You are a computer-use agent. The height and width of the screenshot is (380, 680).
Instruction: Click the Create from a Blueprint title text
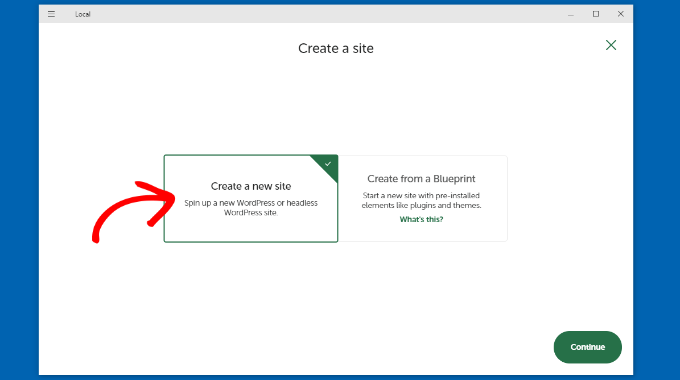[421, 179]
